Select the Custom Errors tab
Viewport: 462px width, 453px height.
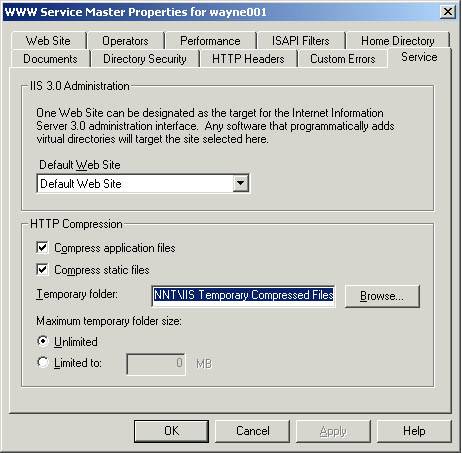click(x=343, y=59)
